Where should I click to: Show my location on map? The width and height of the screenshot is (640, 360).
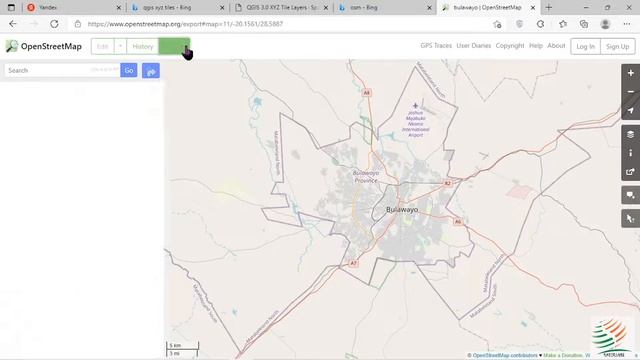(631, 110)
